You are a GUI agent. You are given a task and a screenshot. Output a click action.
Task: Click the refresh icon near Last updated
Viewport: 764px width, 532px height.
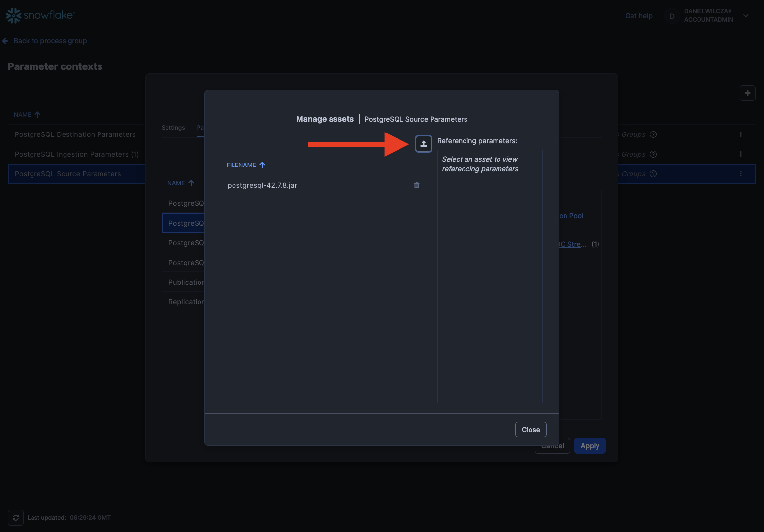coord(16,518)
